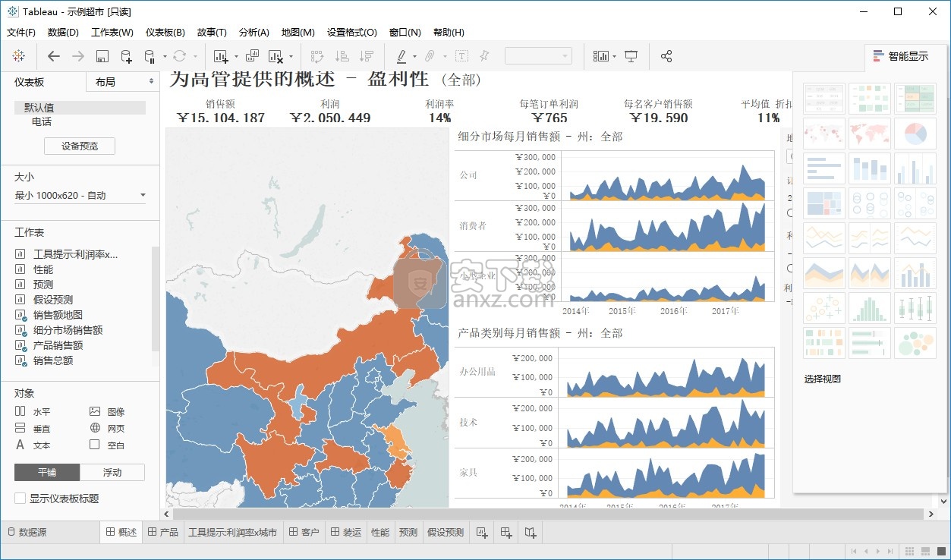Click the pause auto updates icon
The height and width of the screenshot is (560, 951).
coord(150,56)
